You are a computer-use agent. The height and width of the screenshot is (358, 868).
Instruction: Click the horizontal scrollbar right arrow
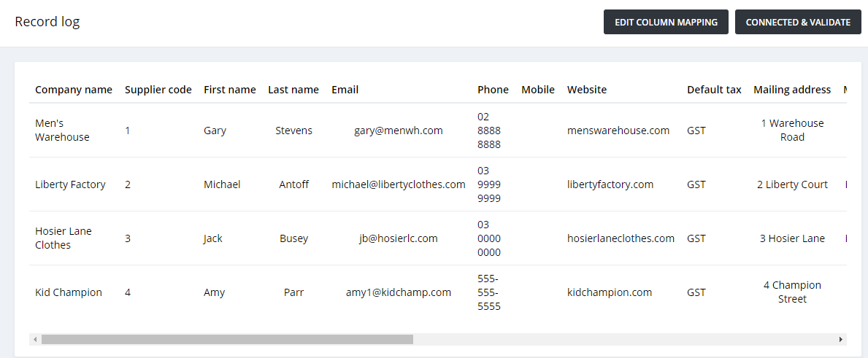click(x=841, y=339)
